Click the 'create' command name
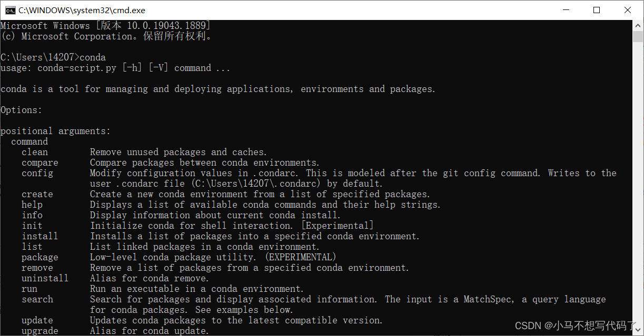 point(37,194)
